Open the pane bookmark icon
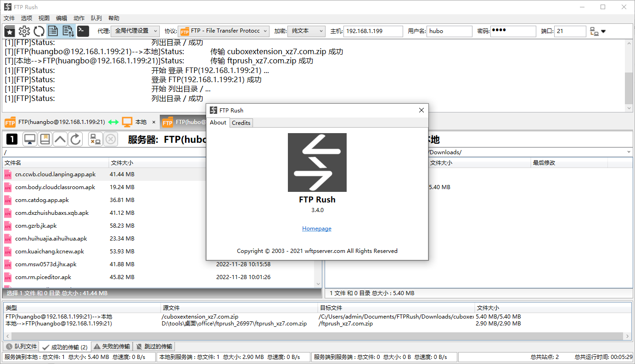635x364 pixels. [45, 139]
